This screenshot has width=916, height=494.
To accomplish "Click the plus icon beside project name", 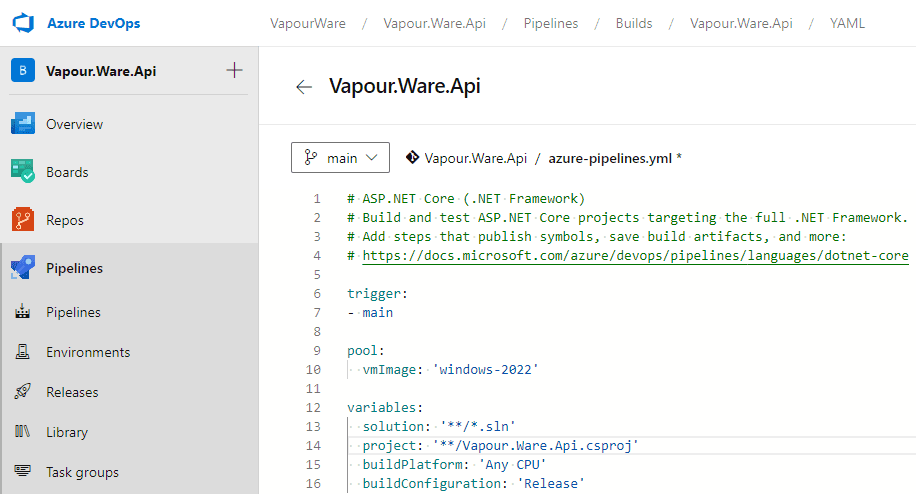I will point(234,70).
